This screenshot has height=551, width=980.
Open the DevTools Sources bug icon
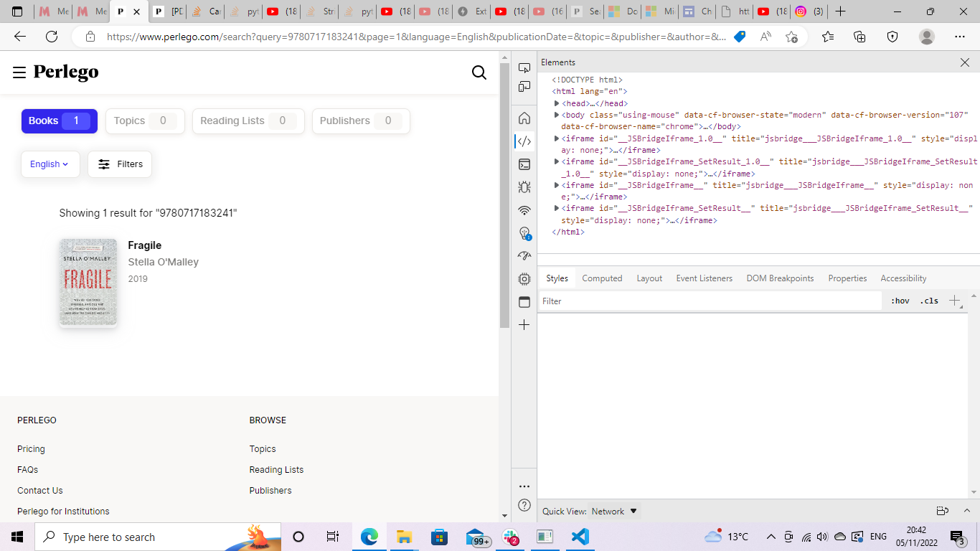point(524,187)
